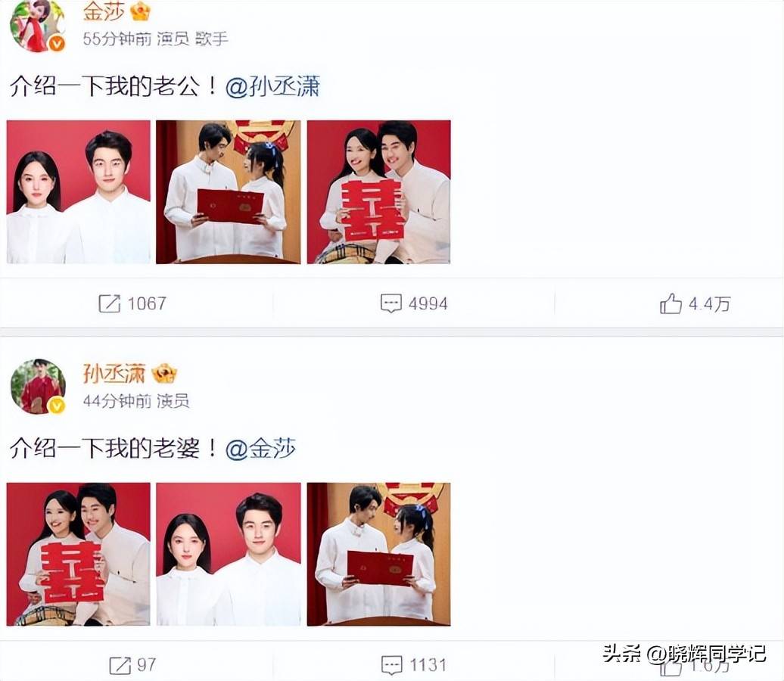This screenshot has height=681, width=784.
Task: Open comments icon showing 4994
Action: pyautogui.click(x=391, y=303)
